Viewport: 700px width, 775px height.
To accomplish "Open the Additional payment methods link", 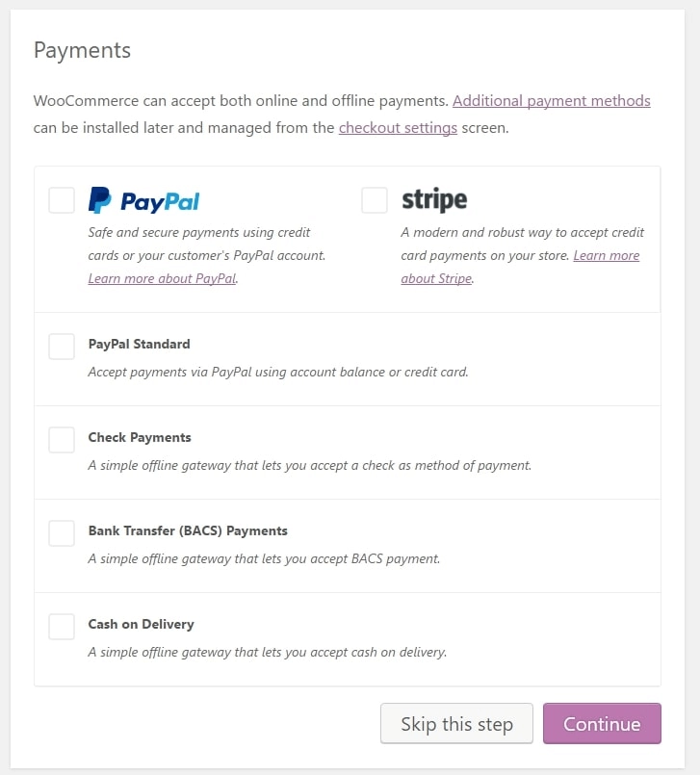I will (551, 100).
